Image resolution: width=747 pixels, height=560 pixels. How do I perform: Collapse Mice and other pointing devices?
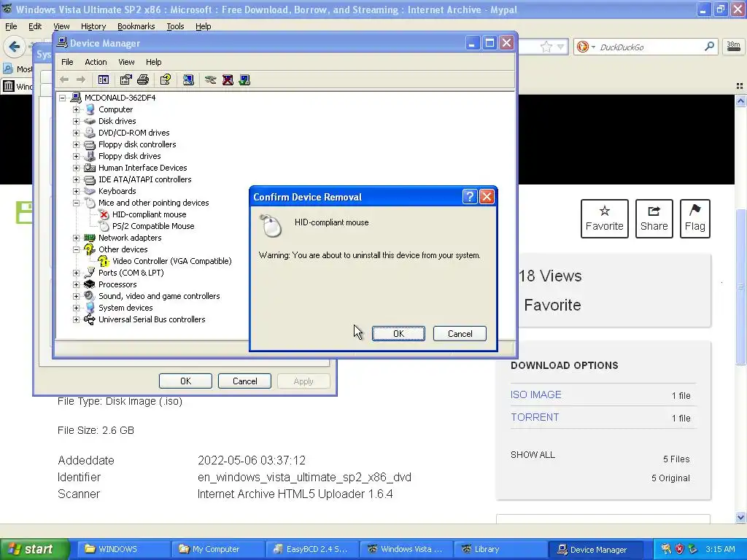coord(76,203)
